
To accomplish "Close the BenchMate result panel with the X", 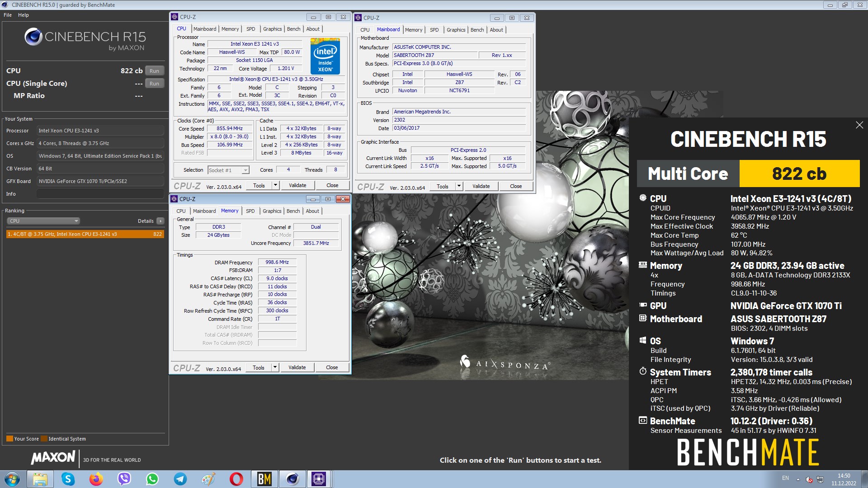I will [859, 125].
